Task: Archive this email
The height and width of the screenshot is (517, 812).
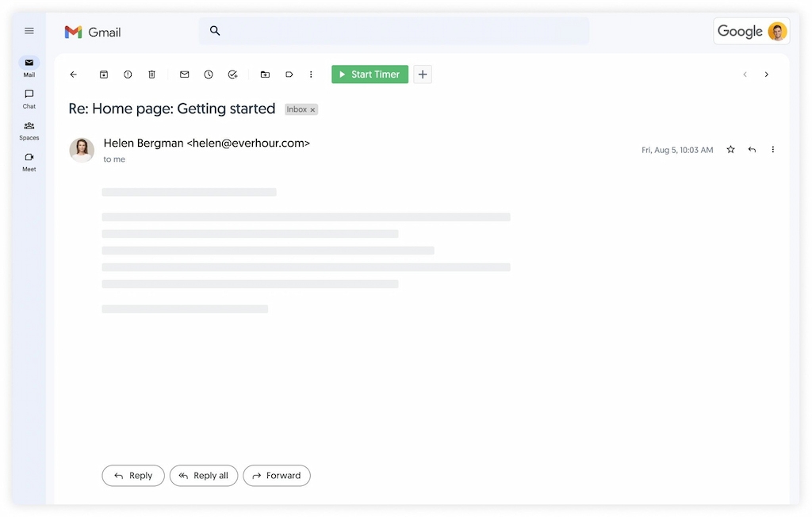Action: 104,75
